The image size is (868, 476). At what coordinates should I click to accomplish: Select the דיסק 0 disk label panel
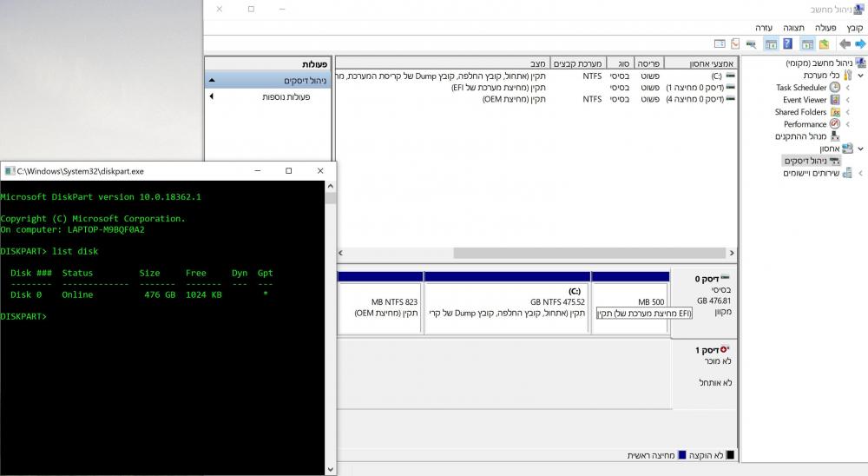coord(704,302)
